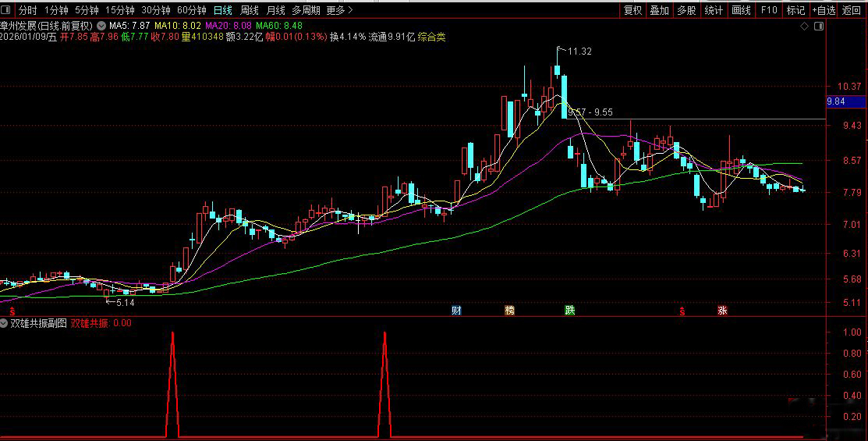Click the 换4.14% turnover rate
Image resolution: width=868 pixels, height=441 pixels.
coord(348,37)
